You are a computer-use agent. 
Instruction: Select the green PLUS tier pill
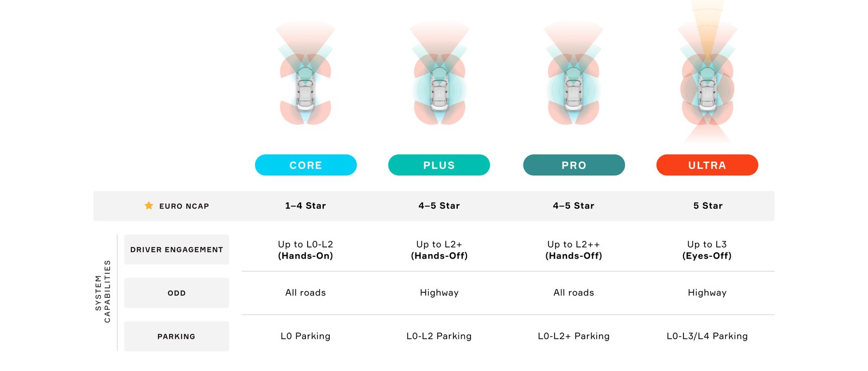(x=439, y=165)
